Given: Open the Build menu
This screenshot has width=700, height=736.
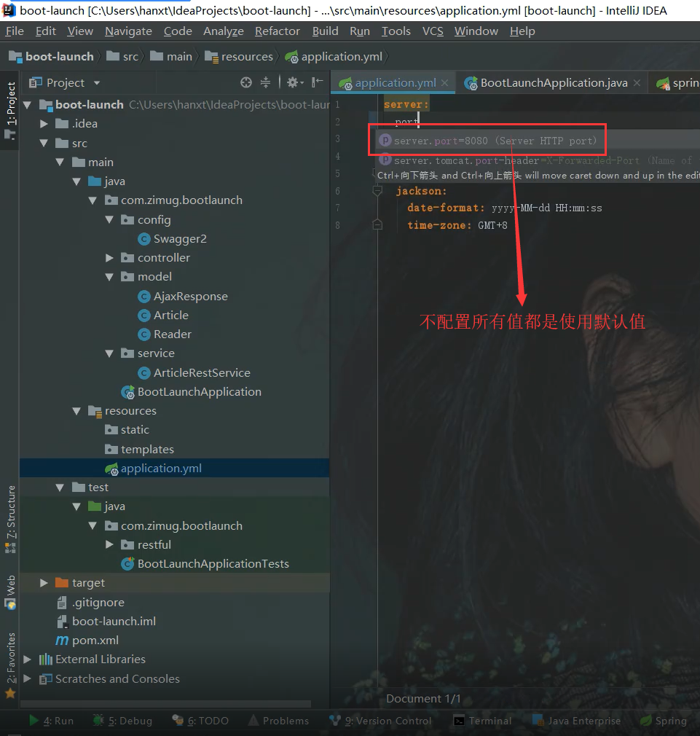Looking at the screenshot, I should [x=325, y=31].
